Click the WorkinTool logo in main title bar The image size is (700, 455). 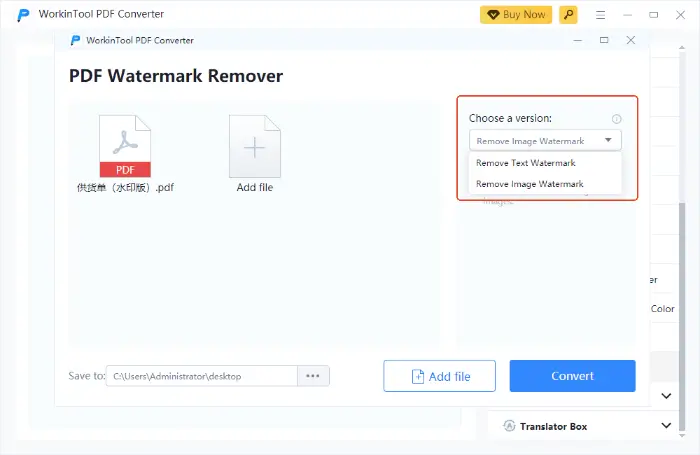(x=23, y=15)
